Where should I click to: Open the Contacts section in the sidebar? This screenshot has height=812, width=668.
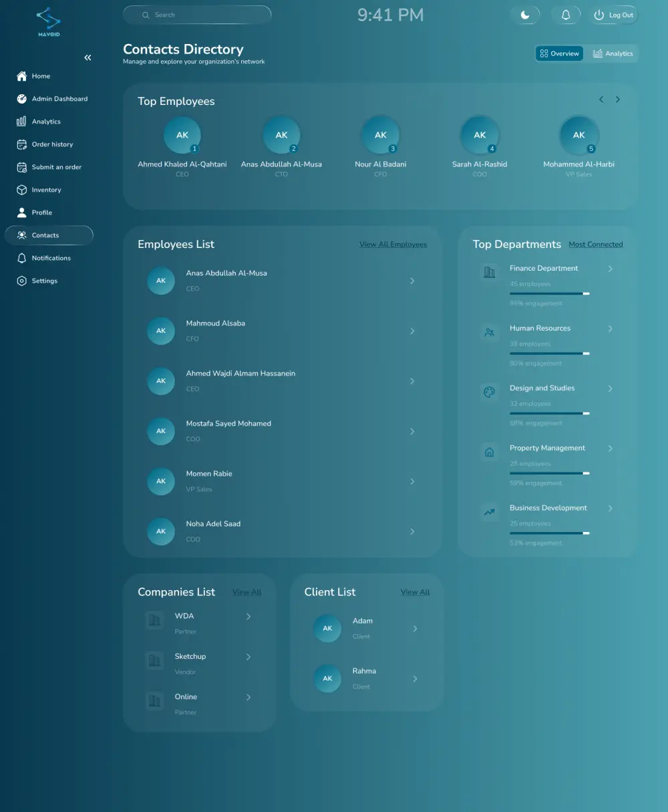click(49, 235)
